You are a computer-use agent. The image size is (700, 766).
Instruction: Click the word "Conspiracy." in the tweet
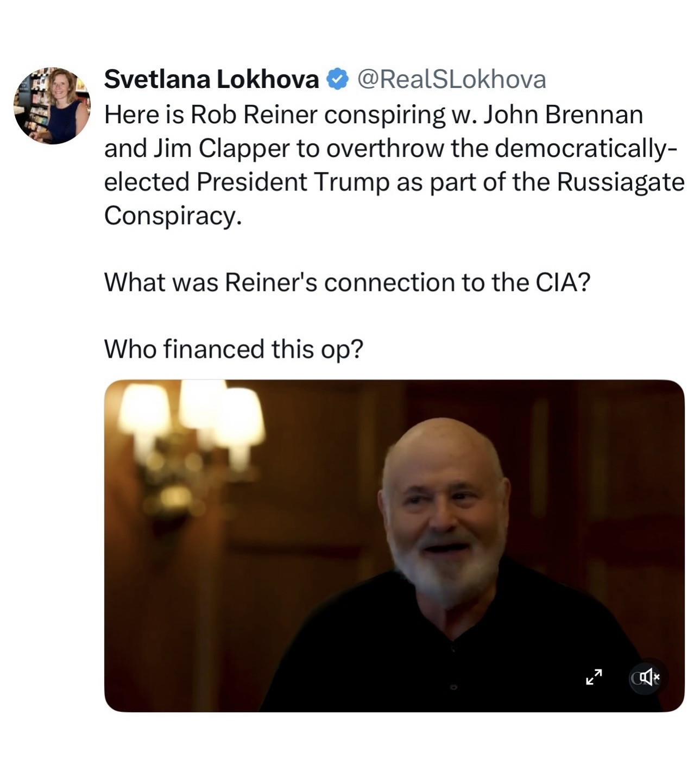172,215
